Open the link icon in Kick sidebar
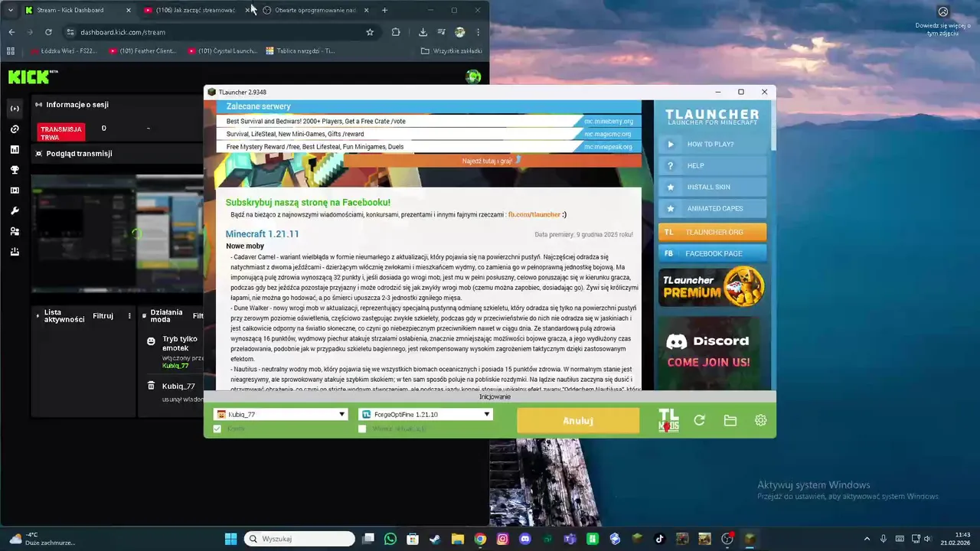 point(15,129)
